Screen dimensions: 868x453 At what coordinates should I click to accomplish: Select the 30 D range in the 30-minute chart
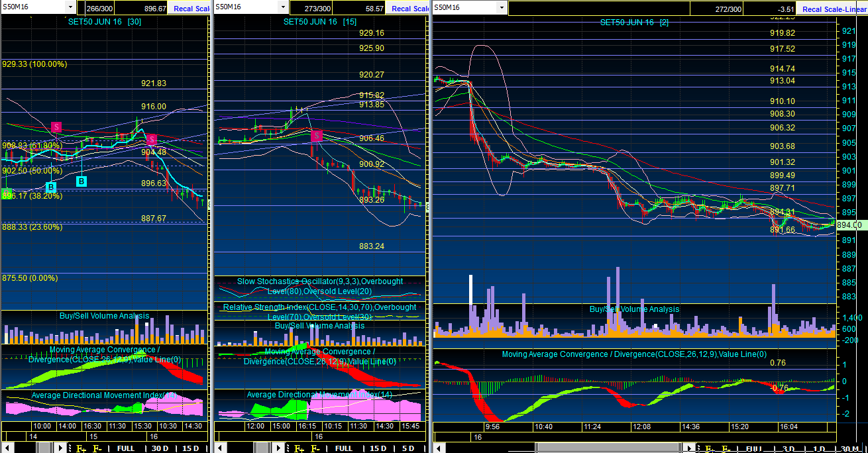click(x=160, y=448)
